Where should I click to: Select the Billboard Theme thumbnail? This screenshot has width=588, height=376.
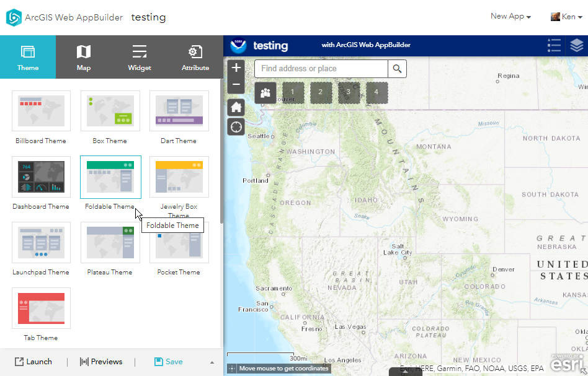tap(42, 111)
